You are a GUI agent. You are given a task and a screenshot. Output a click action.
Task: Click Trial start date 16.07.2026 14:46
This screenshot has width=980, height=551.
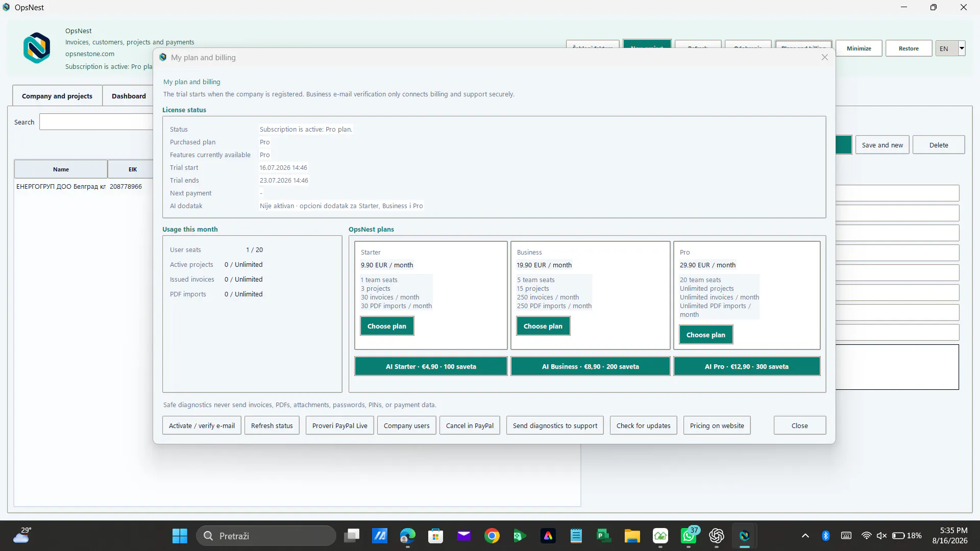pyautogui.click(x=283, y=168)
